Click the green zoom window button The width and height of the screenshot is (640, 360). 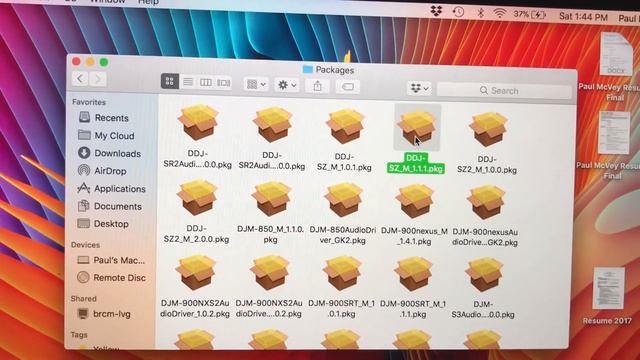click(x=104, y=62)
